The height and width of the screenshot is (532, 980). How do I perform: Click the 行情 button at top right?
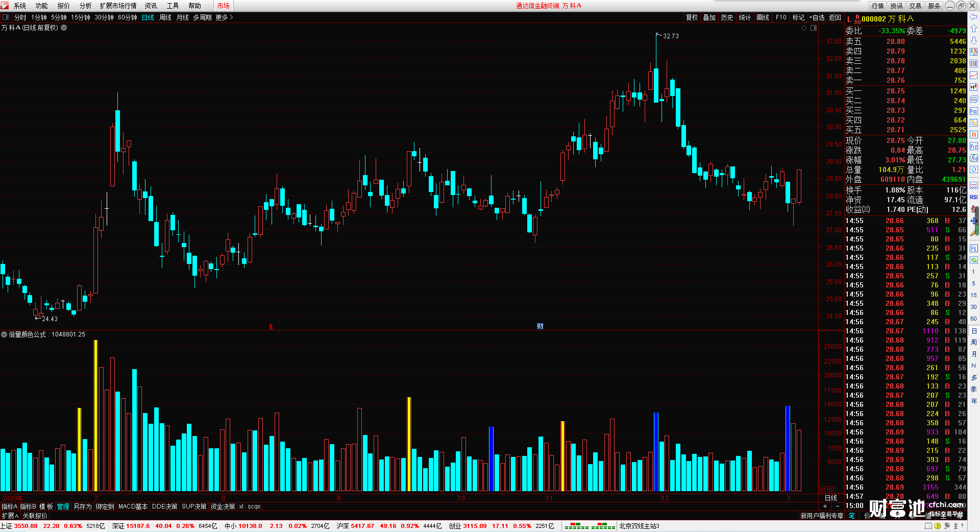pyautogui.click(x=878, y=6)
